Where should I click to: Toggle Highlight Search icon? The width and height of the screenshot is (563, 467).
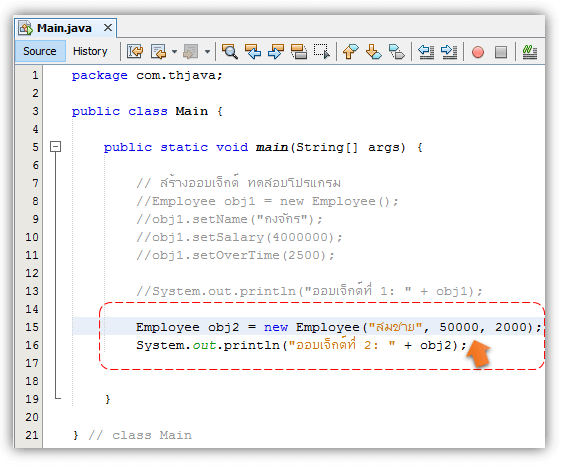click(299, 51)
